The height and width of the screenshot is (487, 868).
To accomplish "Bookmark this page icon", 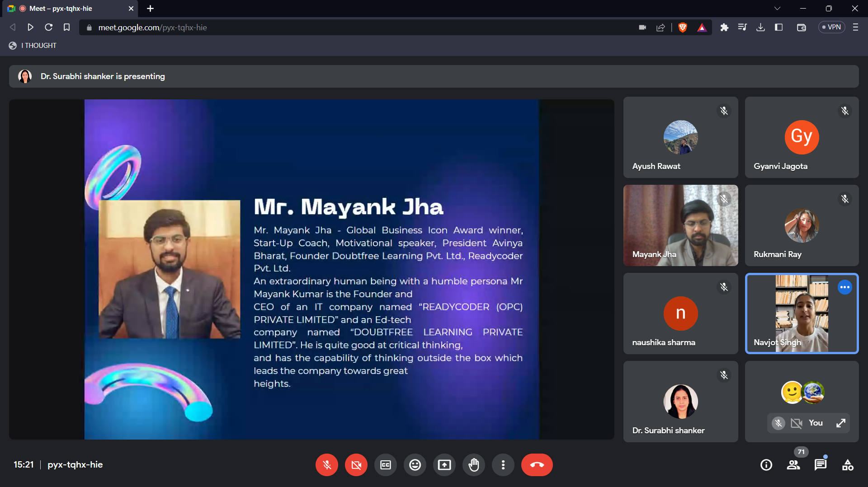I will 66,28.
